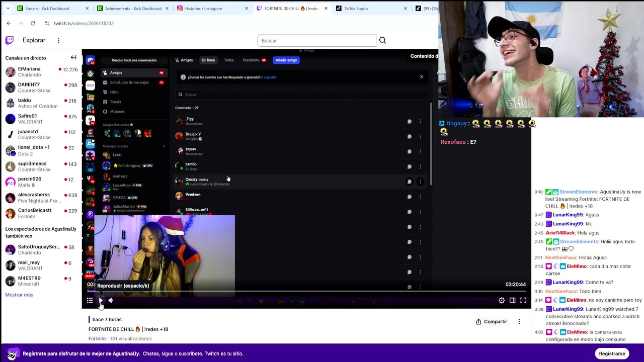Open perchi626 Mafia III channel
The width and height of the screenshot is (644, 362).
tap(40, 182)
